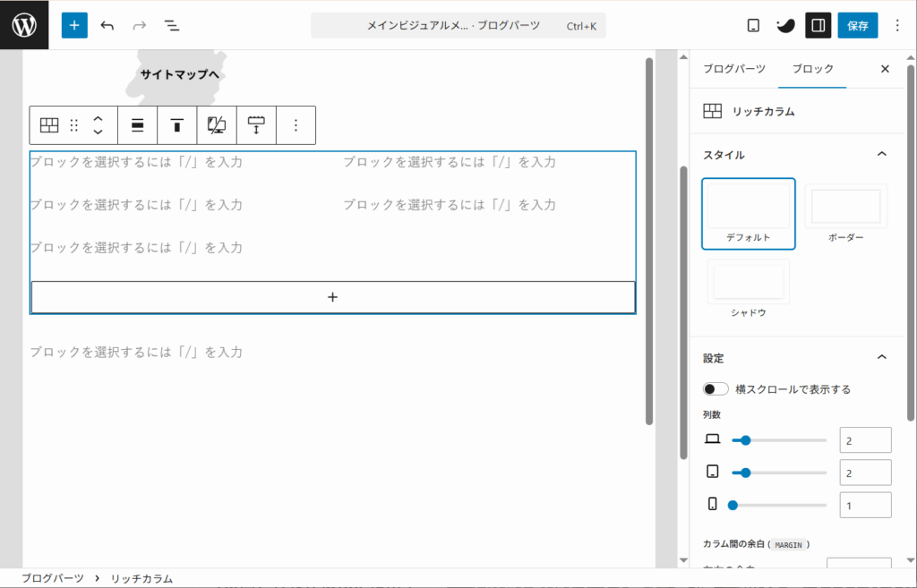Open the top bar options three-dot menu
Viewport: 917px width, 588px height.
pos(897,25)
